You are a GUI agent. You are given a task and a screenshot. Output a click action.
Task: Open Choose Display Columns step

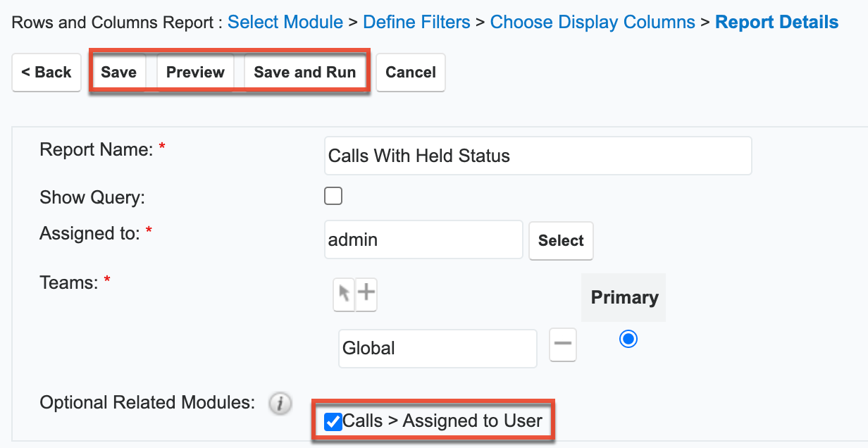tap(593, 23)
